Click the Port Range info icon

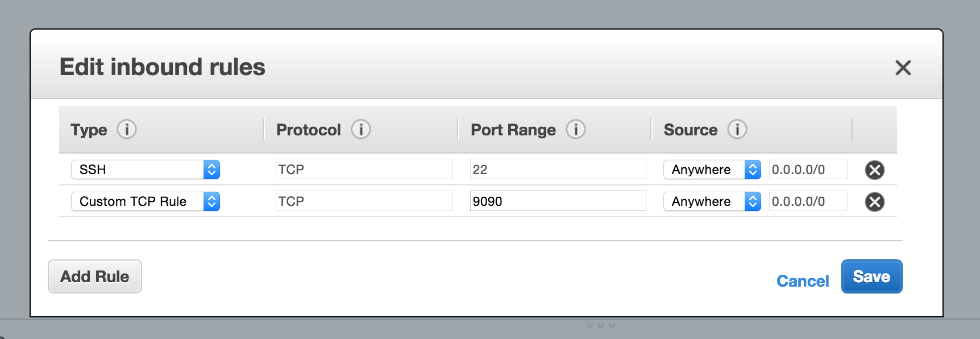click(575, 130)
